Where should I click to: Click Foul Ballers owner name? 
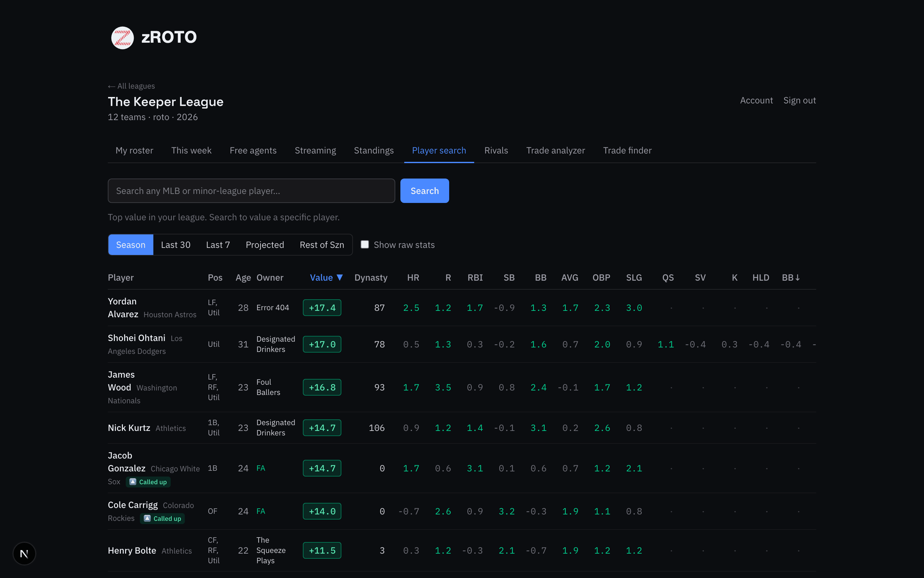pos(269,387)
